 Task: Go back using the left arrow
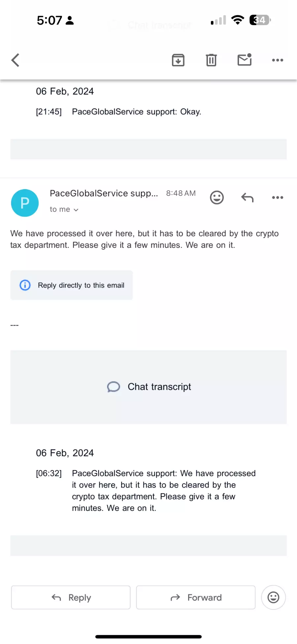pos(15,60)
